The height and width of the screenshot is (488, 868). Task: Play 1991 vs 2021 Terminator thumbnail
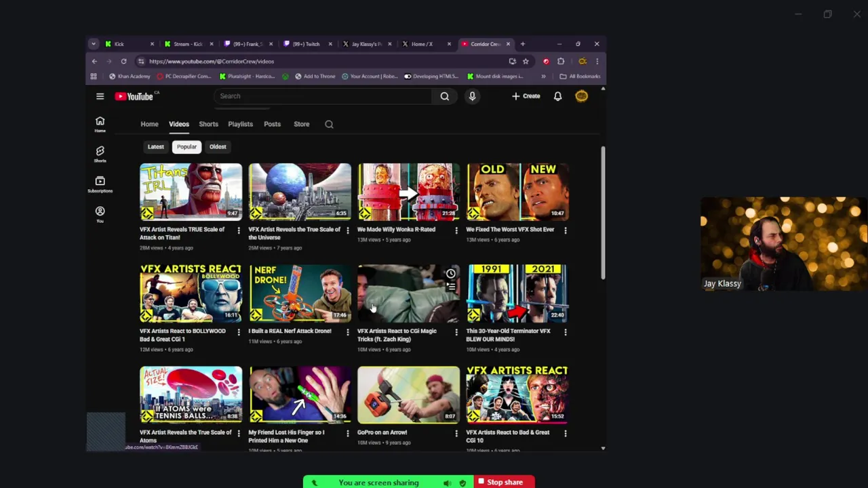517,293
